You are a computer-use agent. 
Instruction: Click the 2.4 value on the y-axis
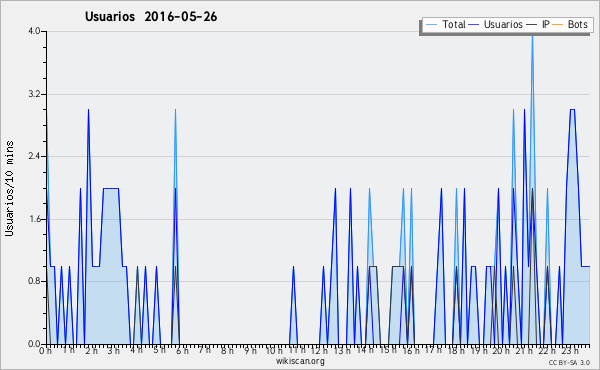[34, 156]
